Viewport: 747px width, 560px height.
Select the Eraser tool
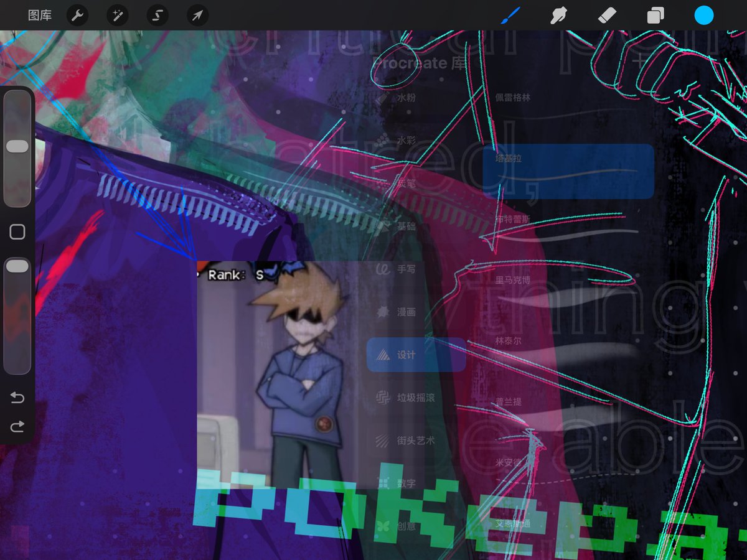coord(607,16)
